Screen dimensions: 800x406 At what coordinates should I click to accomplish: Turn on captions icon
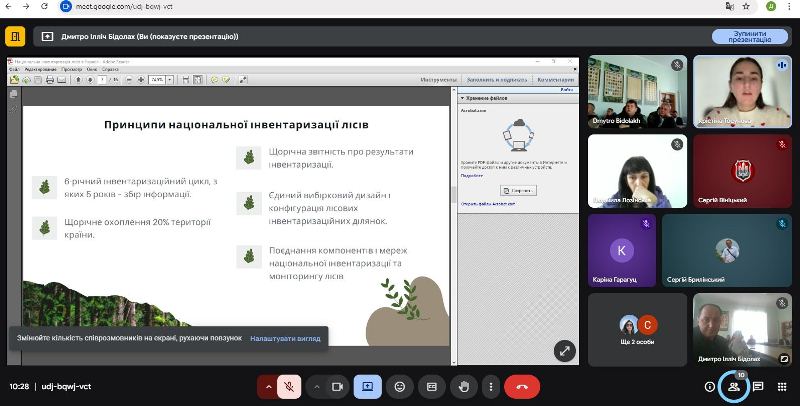pos(432,386)
